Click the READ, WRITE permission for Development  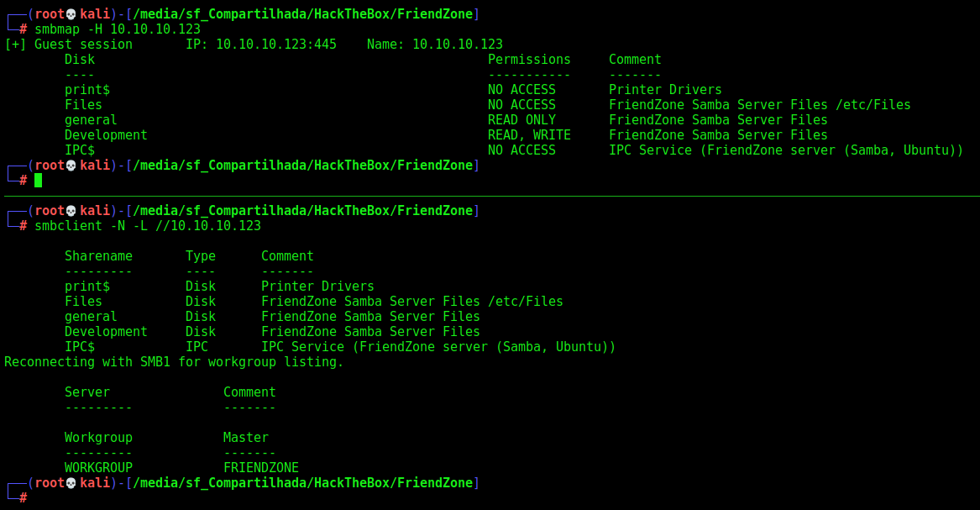(529, 135)
